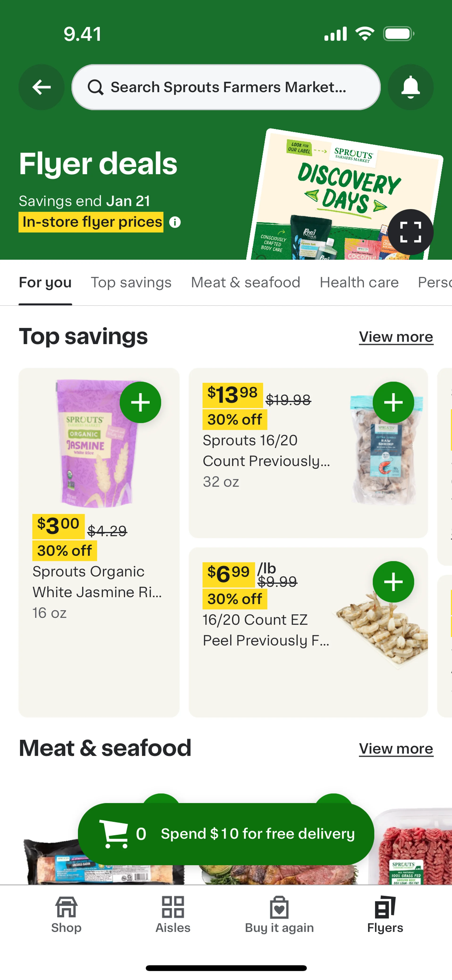This screenshot has width=452, height=980.
Task: View more Meat & seafood deals
Action: [x=396, y=749]
